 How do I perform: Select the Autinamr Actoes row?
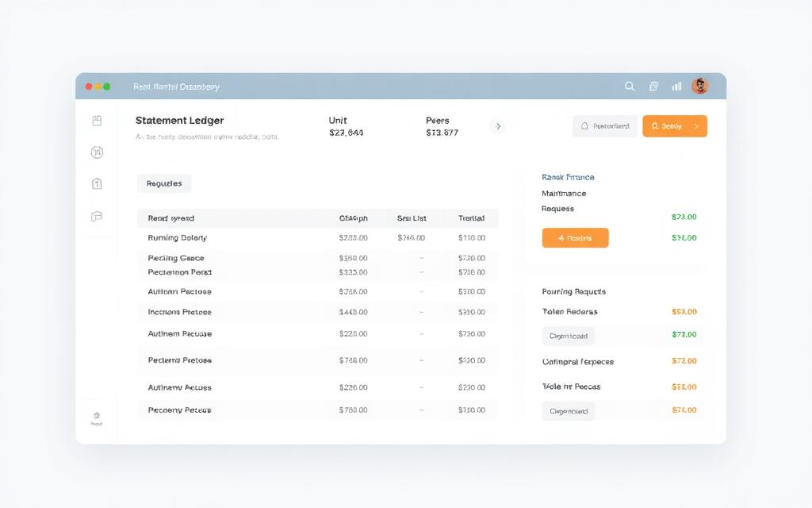(x=317, y=387)
